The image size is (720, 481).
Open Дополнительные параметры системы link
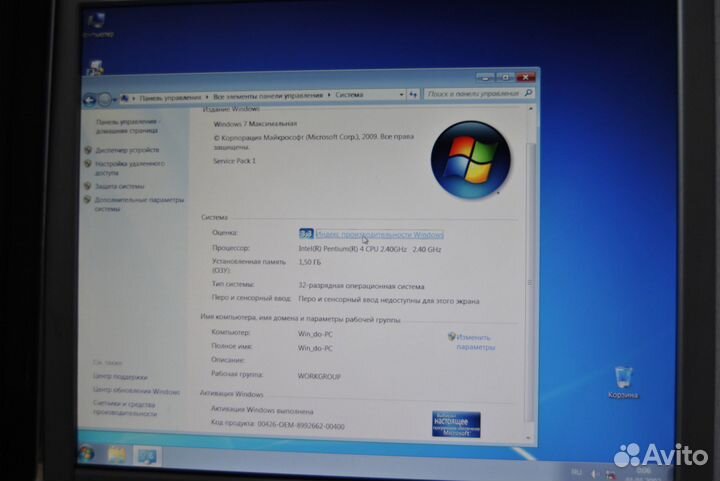(x=139, y=204)
